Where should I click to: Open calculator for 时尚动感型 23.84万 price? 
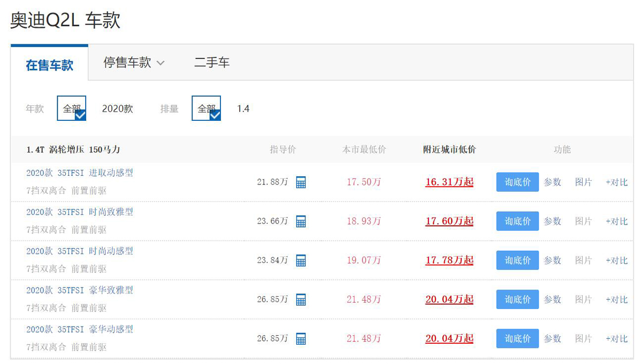coord(301,260)
